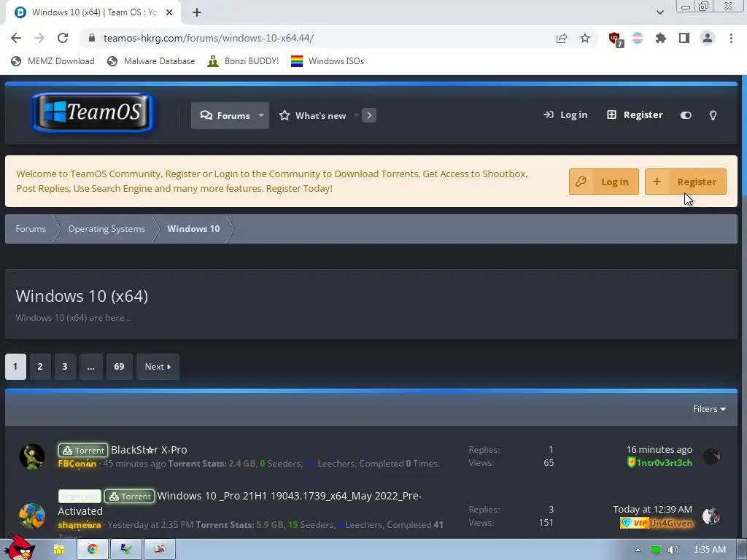Click the taskbar clock 1:35 AM
Screen dimensions: 747x560
pyautogui.click(x=709, y=550)
